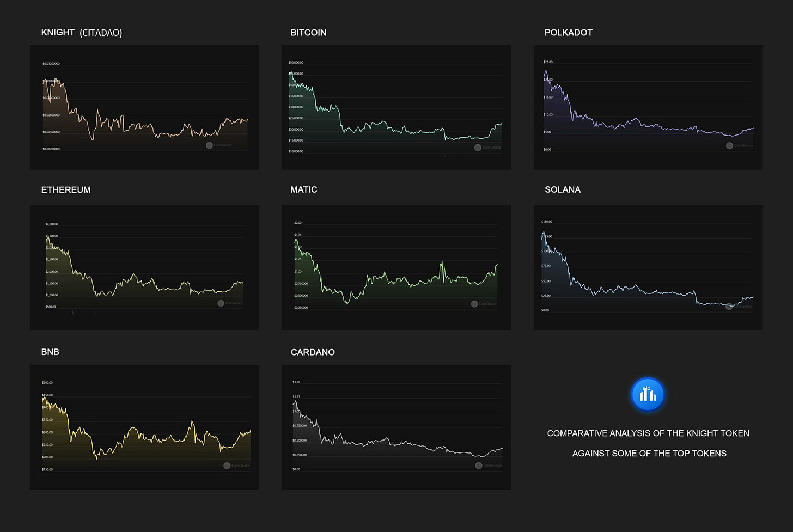The height and width of the screenshot is (532, 793).
Task: Click the $50,000.00 label on Bitcoin chart
Action: click(296, 63)
